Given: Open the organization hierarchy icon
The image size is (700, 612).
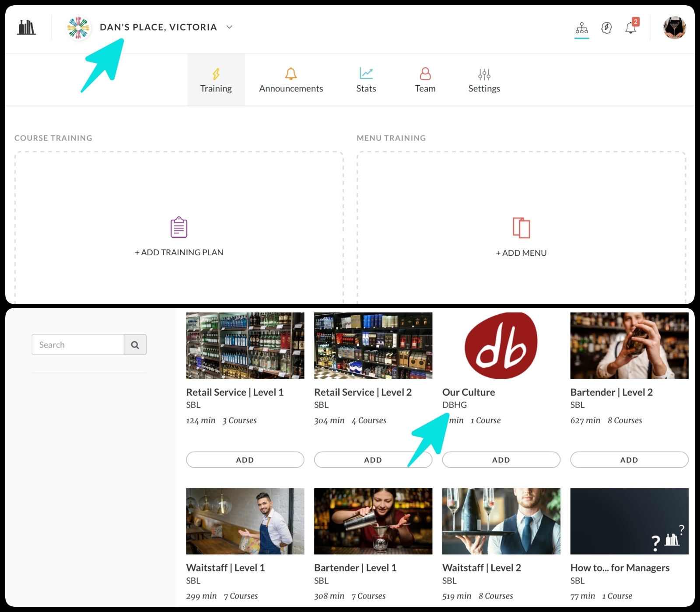Looking at the screenshot, I should coord(581,28).
